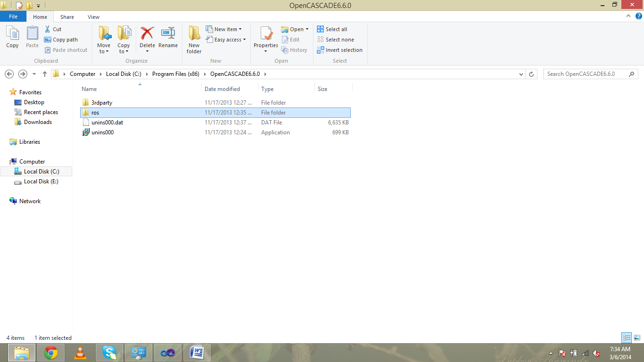Refresh the folder view
Screen dimensions: 644x362
pos(531,74)
